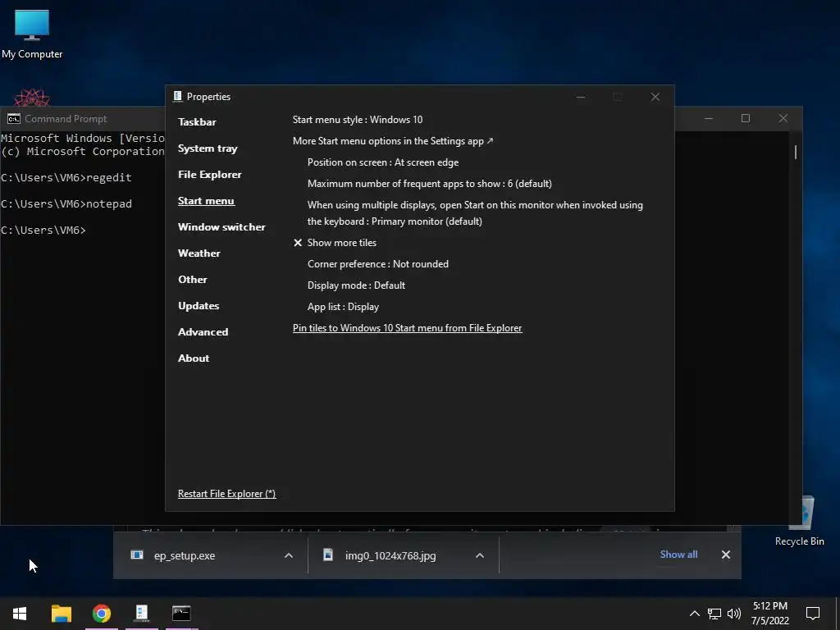Screen dimensions: 840x630
Task: Minimize the Properties window
Action: coord(581,97)
